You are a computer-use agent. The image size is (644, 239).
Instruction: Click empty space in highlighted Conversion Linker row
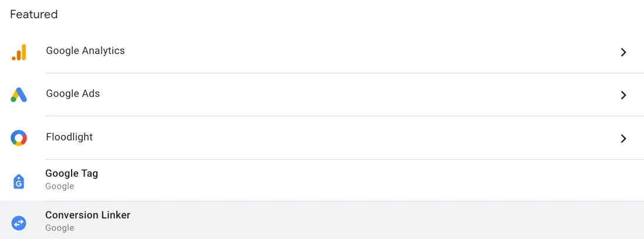(x=370, y=221)
